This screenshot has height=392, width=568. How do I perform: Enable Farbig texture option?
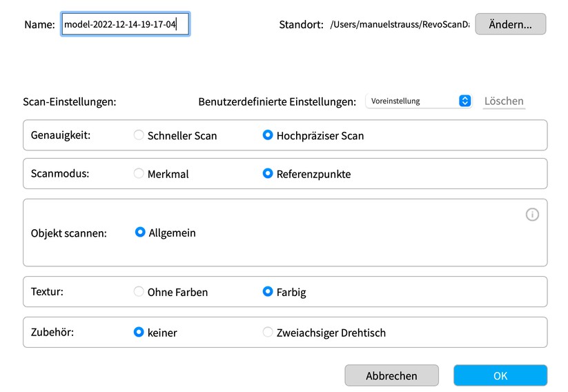click(268, 292)
